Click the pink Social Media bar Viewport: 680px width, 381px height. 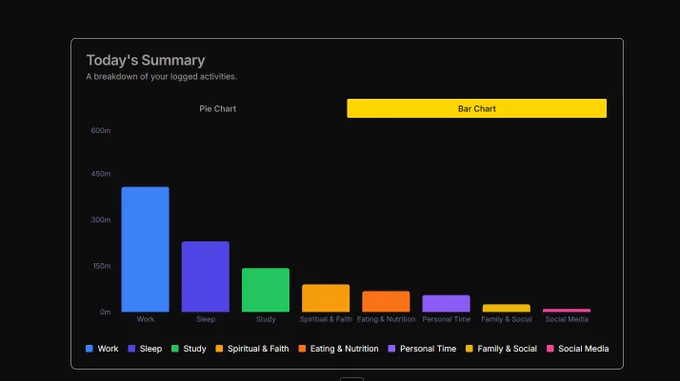click(x=566, y=310)
